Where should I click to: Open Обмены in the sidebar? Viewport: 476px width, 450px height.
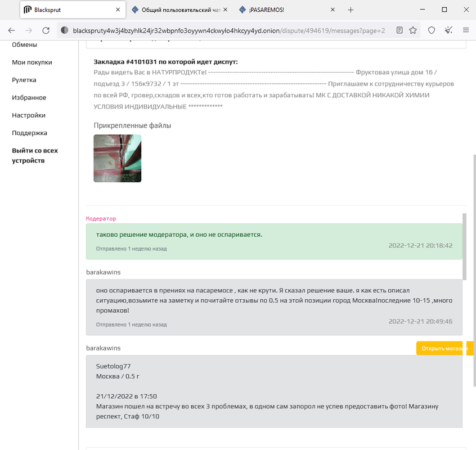point(25,44)
